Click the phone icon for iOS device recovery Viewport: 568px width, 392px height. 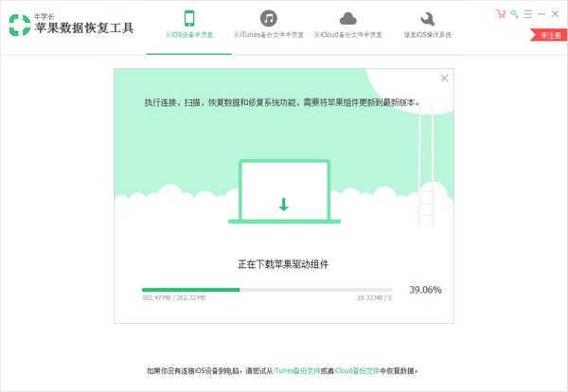188,18
